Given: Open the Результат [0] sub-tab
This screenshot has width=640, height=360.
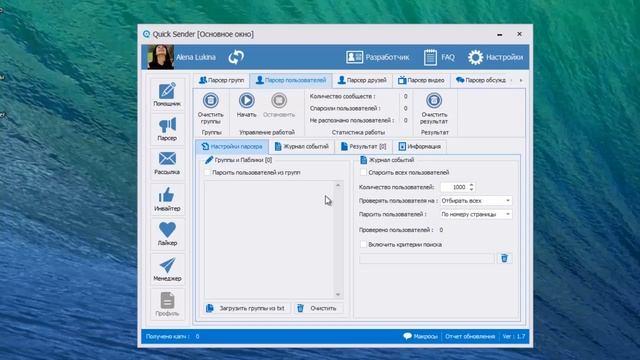Looking at the screenshot, I should [x=363, y=147].
